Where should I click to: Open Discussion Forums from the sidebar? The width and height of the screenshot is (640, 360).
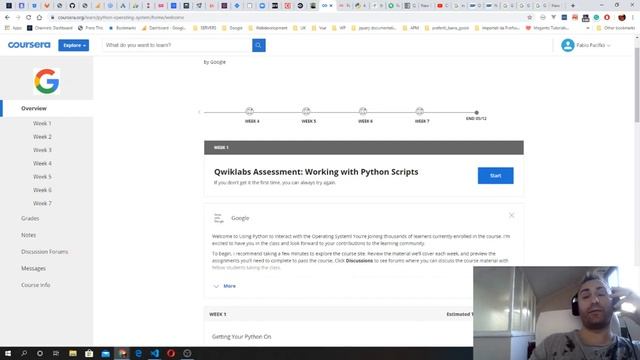(44, 252)
